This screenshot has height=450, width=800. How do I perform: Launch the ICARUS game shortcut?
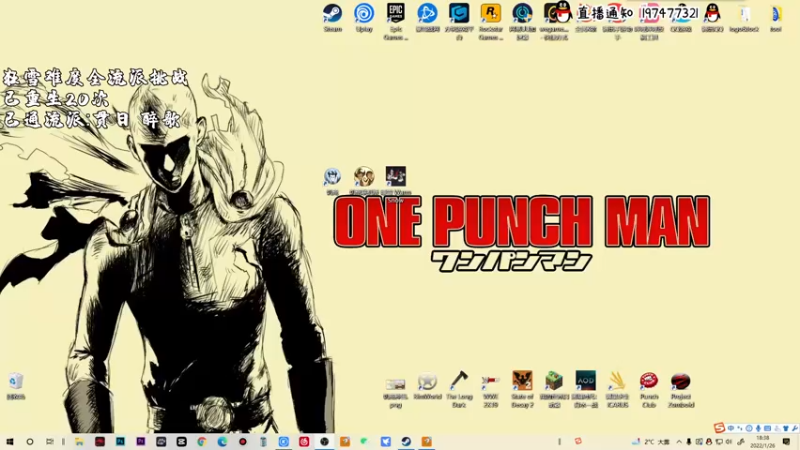pos(617,389)
